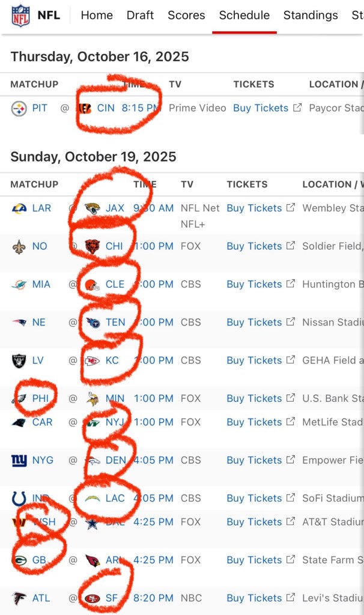Click the Los Angeles Rams logo

coord(19,208)
